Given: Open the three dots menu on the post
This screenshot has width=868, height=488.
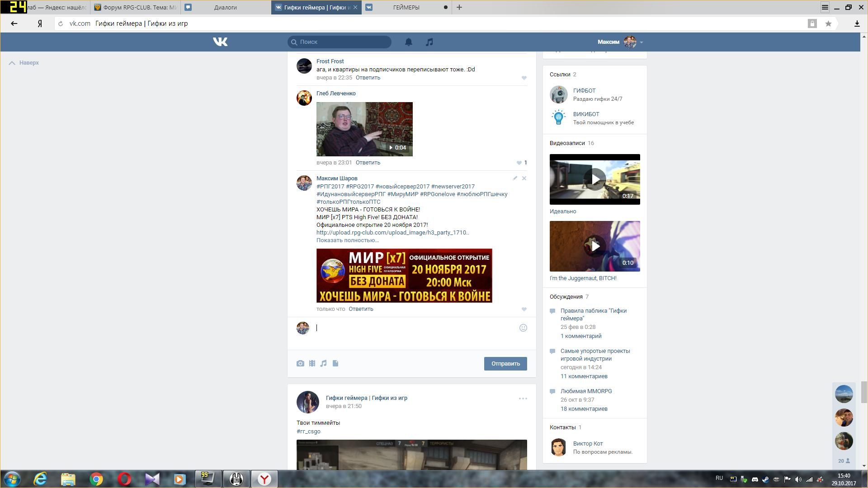Looking at the screenshot, I should click(x=523, y=399).
